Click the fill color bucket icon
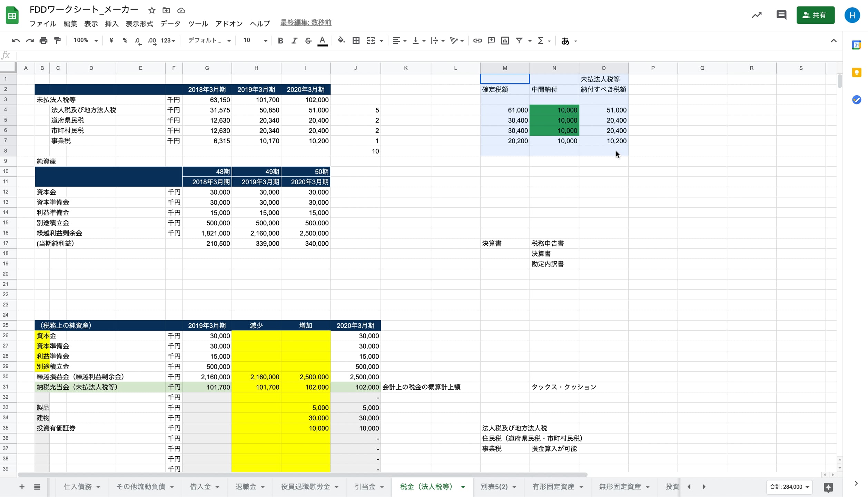This screenshot has width=868, height=497. pos(341,41)
